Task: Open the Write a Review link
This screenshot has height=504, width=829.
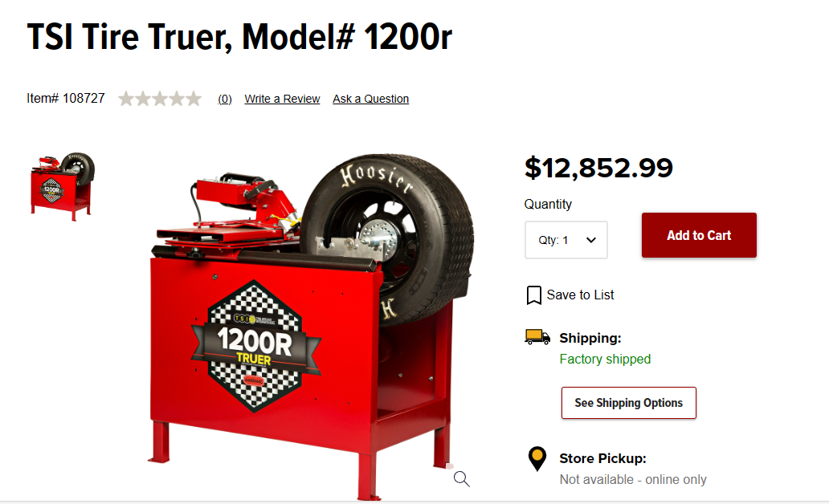Action: coord(282,99)
